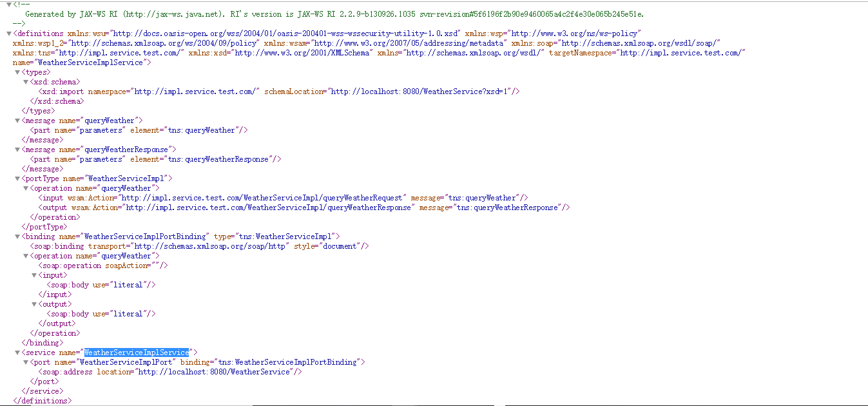This screenshot has width=868, height=406.
Task: Collapse the WeatherServiceImpl portType node
Action: click(17, 178)
